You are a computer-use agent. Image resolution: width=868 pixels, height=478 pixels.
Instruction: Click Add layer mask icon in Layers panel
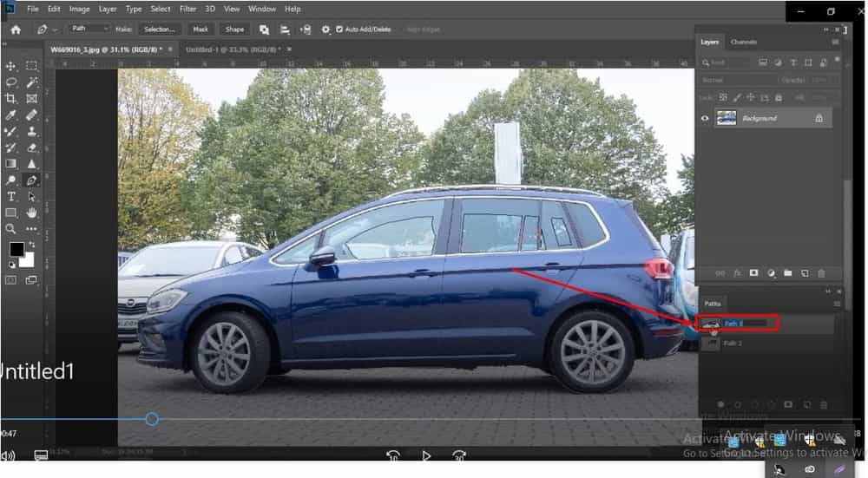coord(753,273)
